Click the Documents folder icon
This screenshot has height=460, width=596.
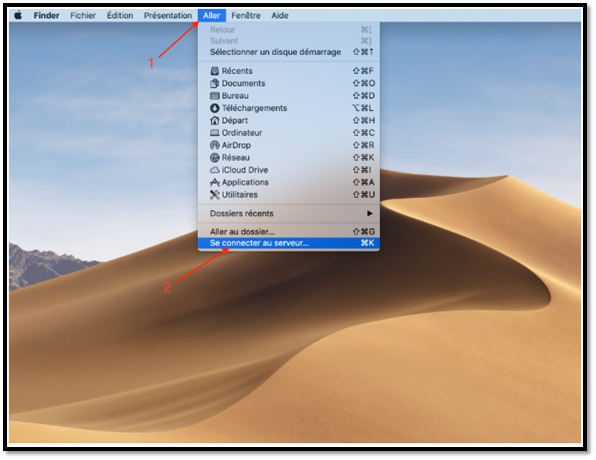point(215,83)
